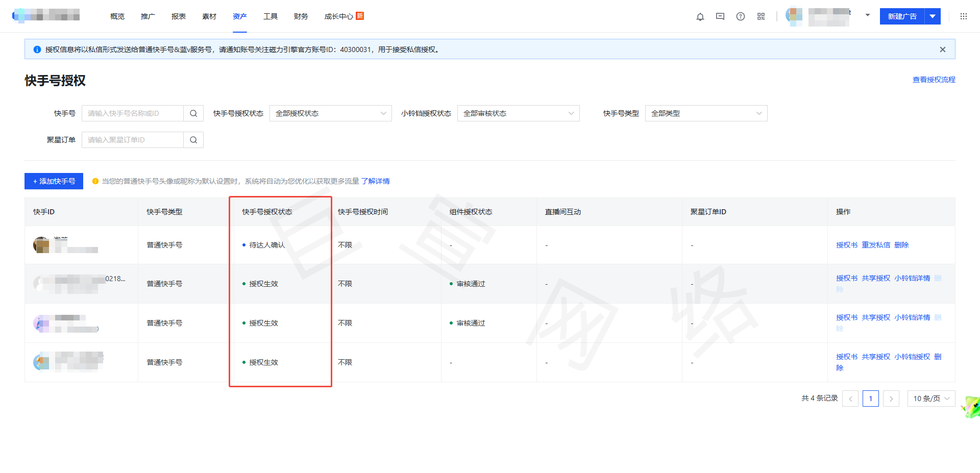Dismiss the blue info banner
This screenshot has width=980, height=473.
(x=943, y=49)
